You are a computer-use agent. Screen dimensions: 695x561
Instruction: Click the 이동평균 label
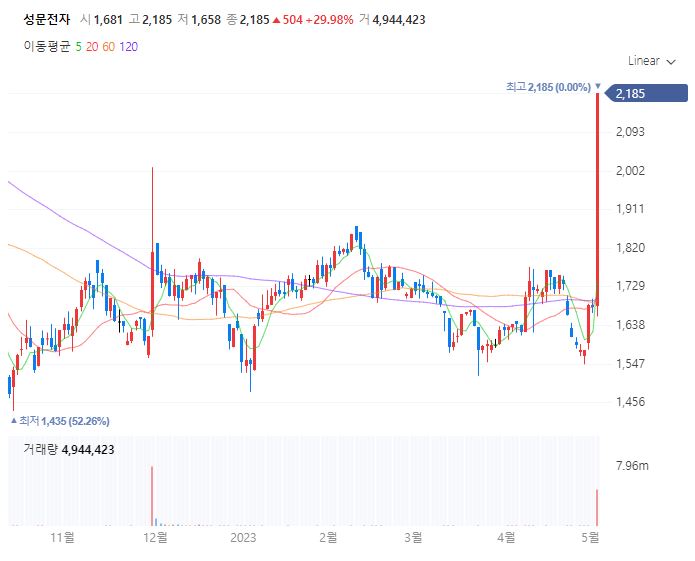click(47, 47)
